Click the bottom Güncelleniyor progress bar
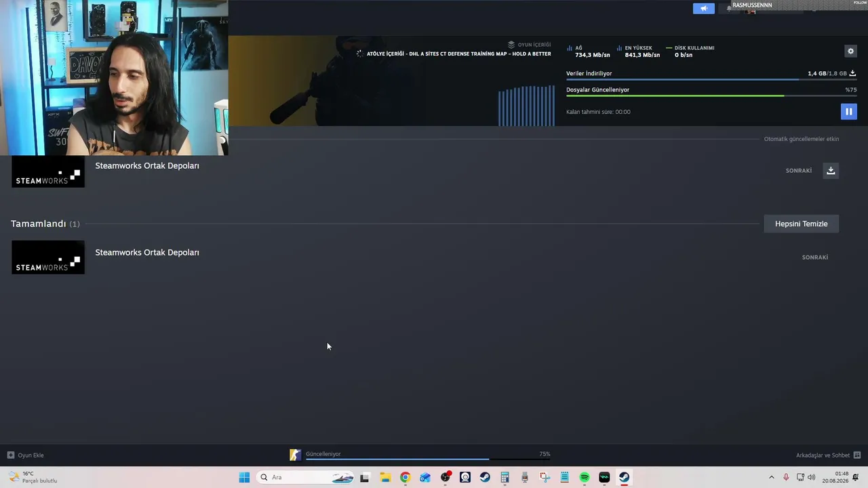This screenshot has height=488, width=868. click(428, 459)
